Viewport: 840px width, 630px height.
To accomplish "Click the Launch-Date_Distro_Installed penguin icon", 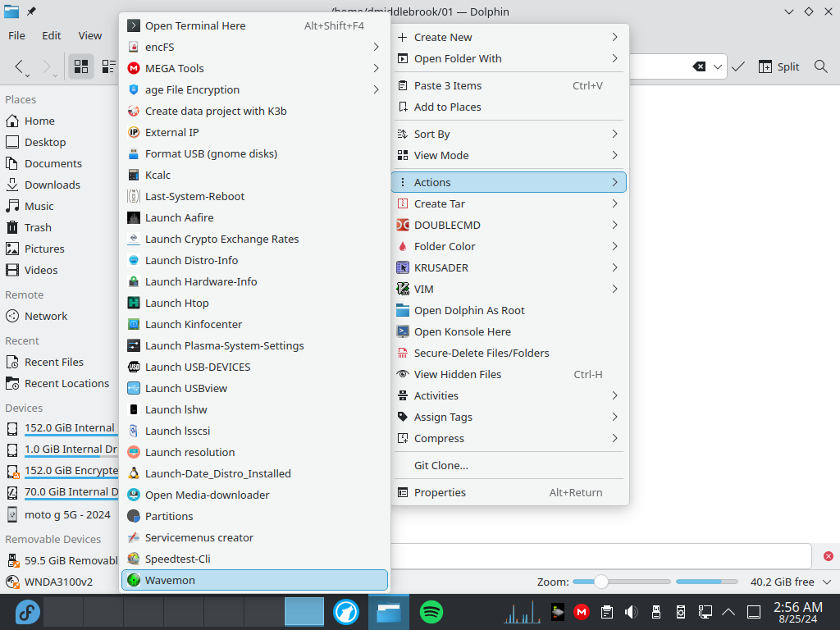I will [x=134, y=473].
